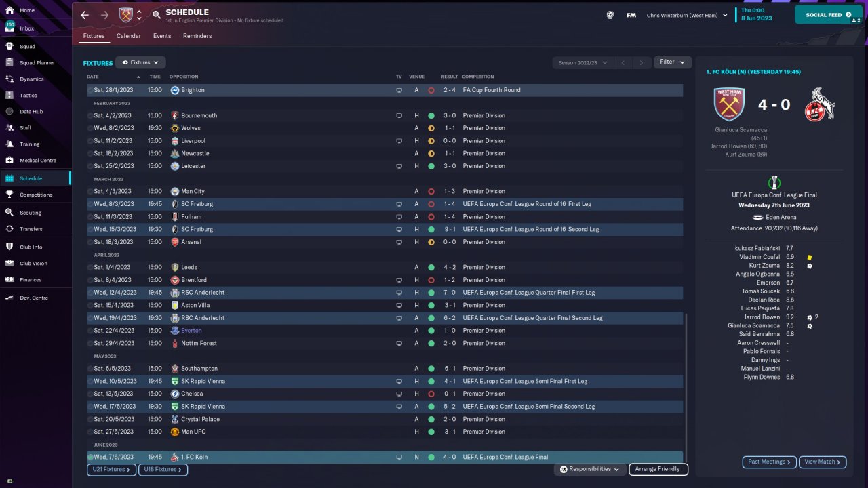Screen dimensions: 868x488
Task: Open U18 Fixtures
Action: tap(163, 469)
